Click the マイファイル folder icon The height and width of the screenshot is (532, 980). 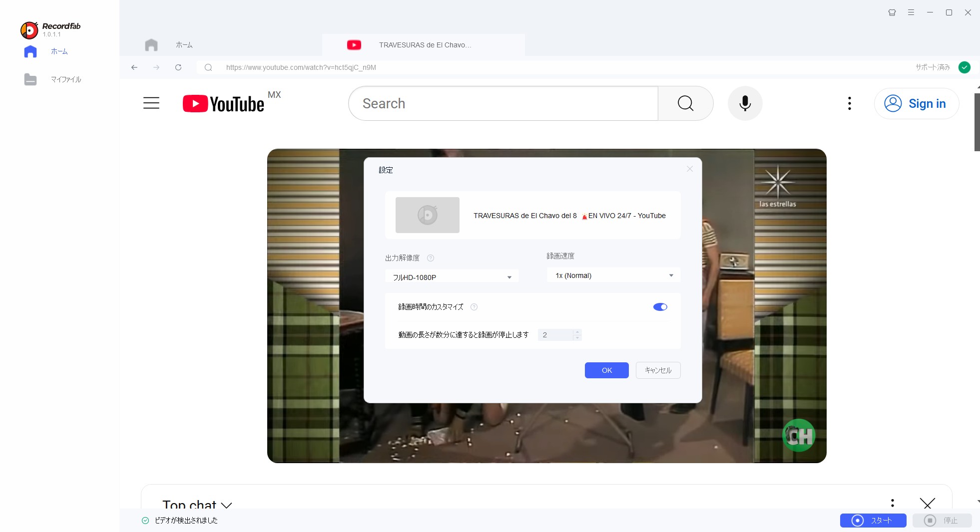point(30,79)
